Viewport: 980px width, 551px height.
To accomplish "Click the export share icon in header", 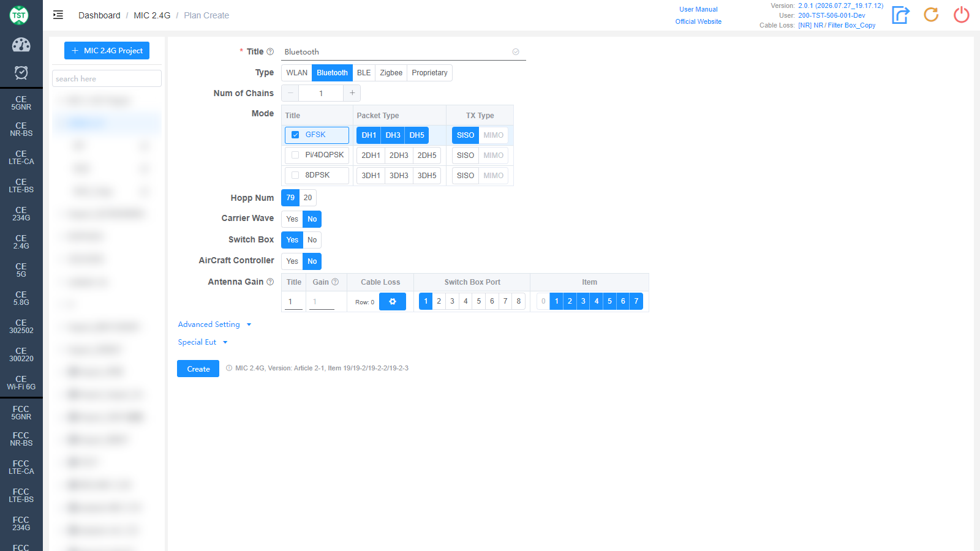I will [900, 15].
